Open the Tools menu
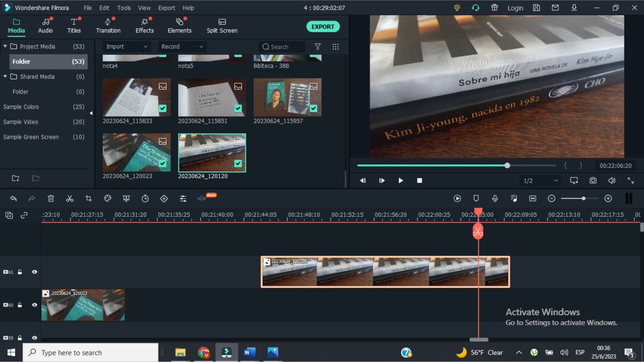This screenshot has width=644, height=362. [x=124, y=8]
